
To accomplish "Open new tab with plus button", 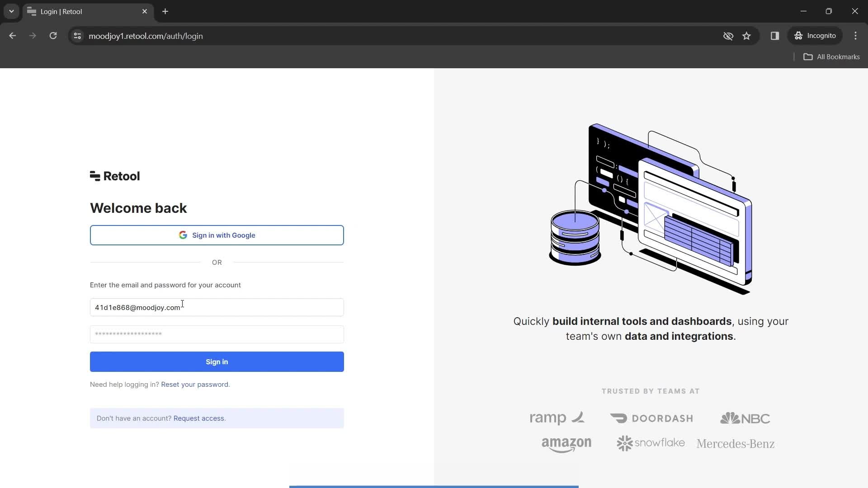I will 166,11.
